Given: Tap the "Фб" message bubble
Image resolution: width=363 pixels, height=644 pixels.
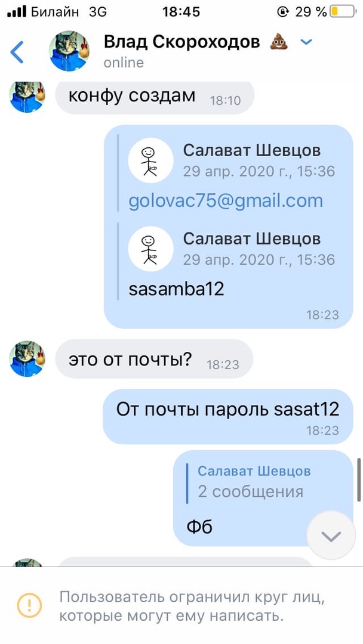Looking at the screenshot, I should pyautogui.click(x=263, y=498).
